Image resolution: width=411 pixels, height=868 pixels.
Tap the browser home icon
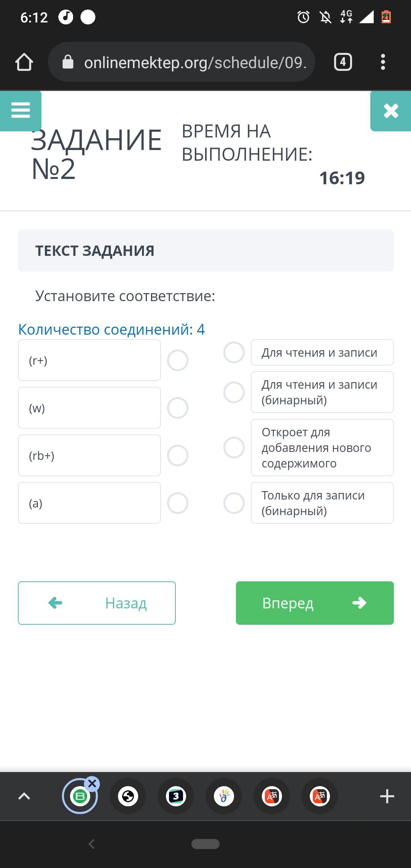(24, 62)
